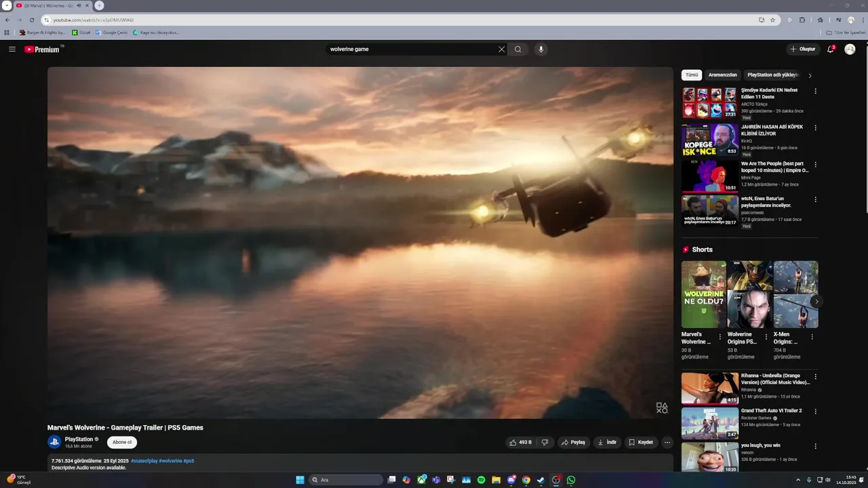Open options for 'JAHREİN HASAN ABİ' video
This screenshot has width=868, height=488.
coord(815,128)
